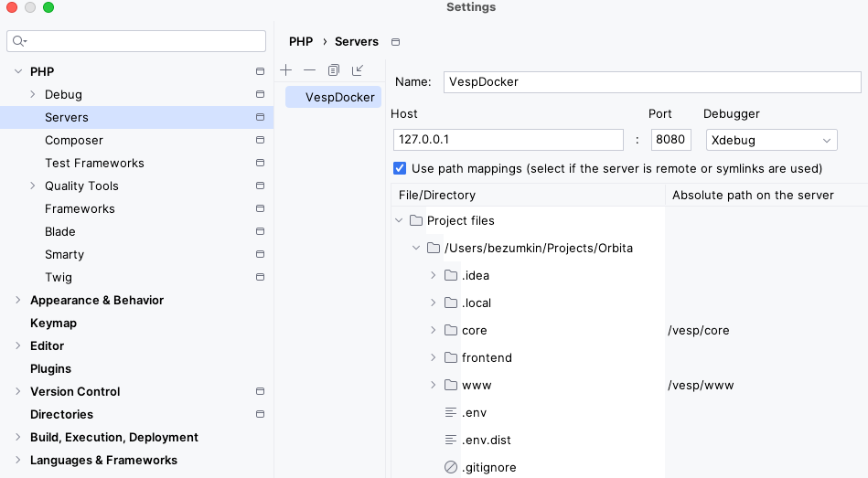Click the Host input field

point(508,140)
